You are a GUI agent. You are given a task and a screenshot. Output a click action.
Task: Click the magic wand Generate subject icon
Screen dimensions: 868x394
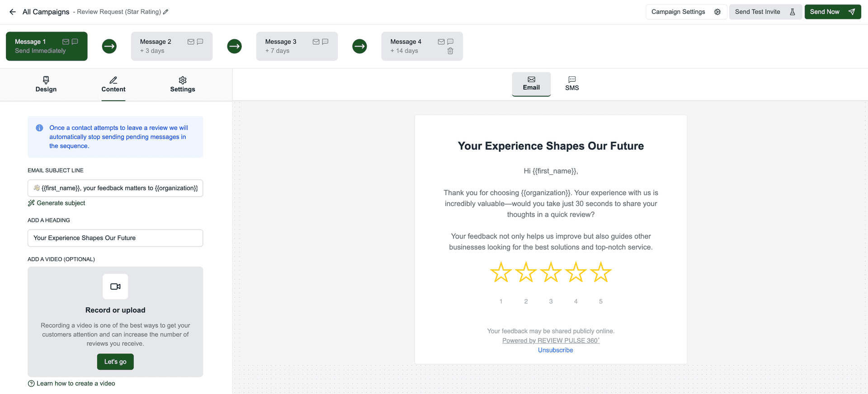tap(31, 203)
